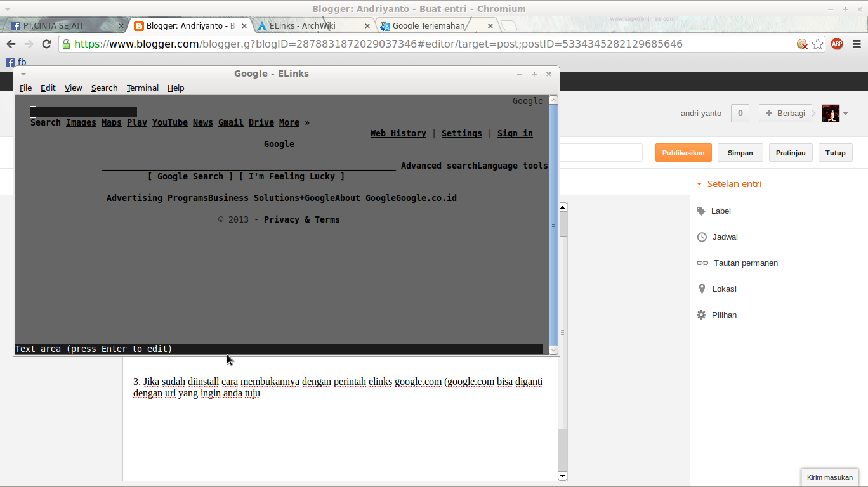The height and width of the screenshot is (487, 868).
Task: Click Privacy & Terms link
Action: tap(302, 219)
